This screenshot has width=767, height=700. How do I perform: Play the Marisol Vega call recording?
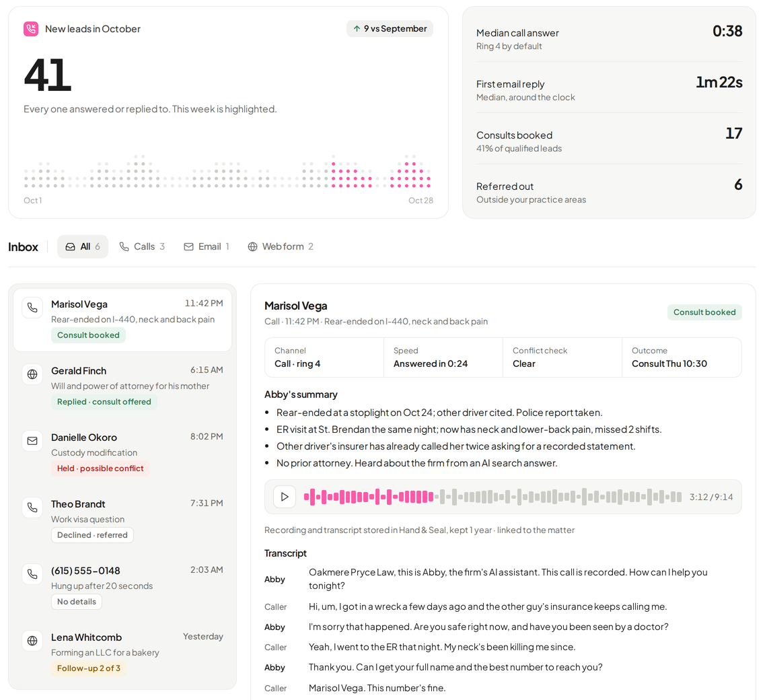point(285,497)
